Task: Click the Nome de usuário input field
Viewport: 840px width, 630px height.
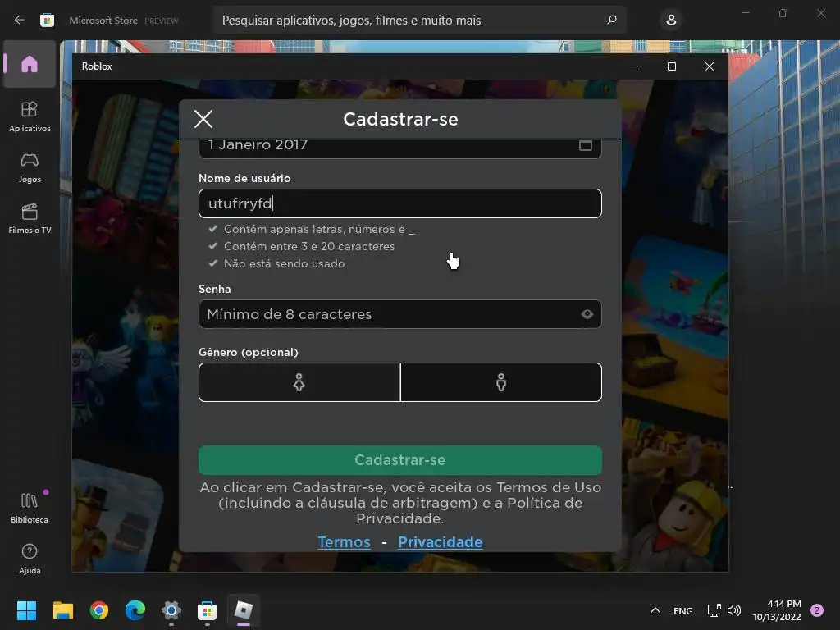Action: click(400, 203)
